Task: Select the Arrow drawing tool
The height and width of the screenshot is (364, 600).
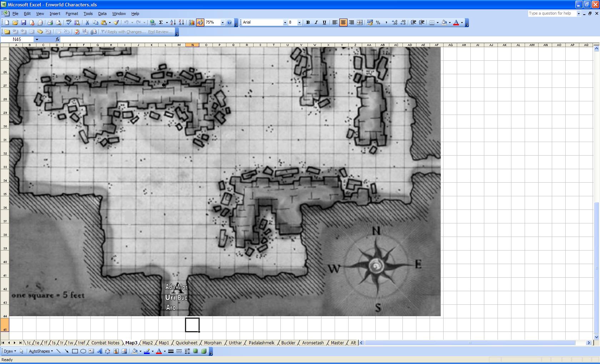Action: (67, 351)
